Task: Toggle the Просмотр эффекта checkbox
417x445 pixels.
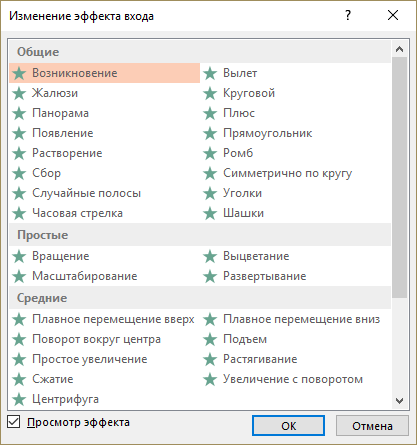Action: (x=14, y=422)
